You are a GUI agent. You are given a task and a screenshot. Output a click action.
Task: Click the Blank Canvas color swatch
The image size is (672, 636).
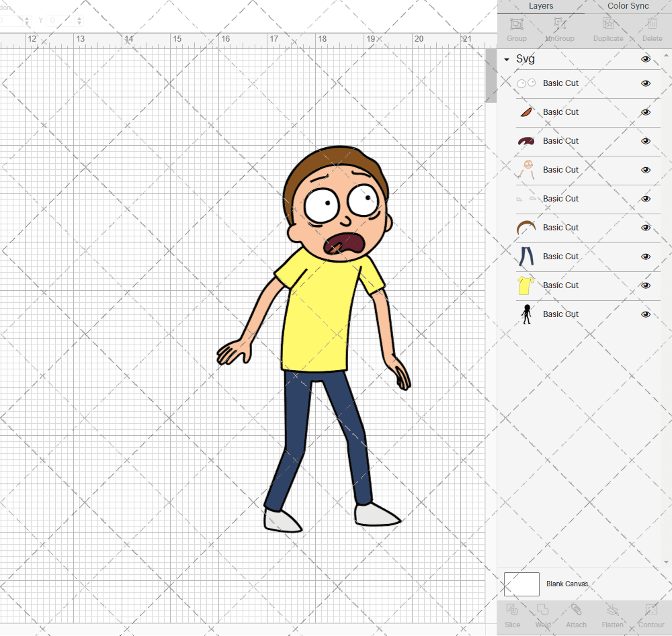click(x=521, y=584)
